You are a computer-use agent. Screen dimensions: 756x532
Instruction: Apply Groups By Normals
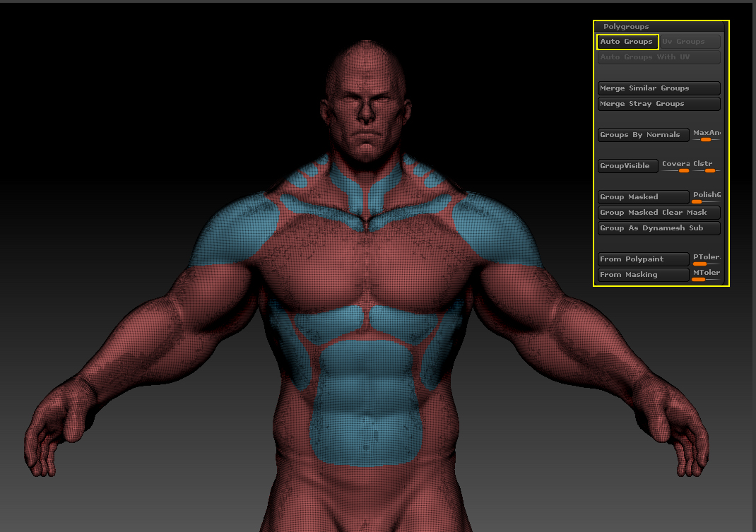click(x=644, y=135)
